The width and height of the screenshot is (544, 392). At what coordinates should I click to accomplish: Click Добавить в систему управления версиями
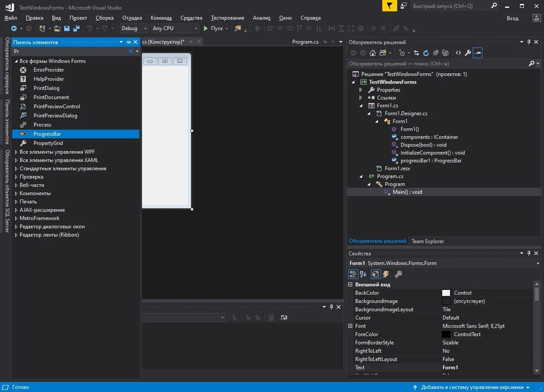(472, 387)
